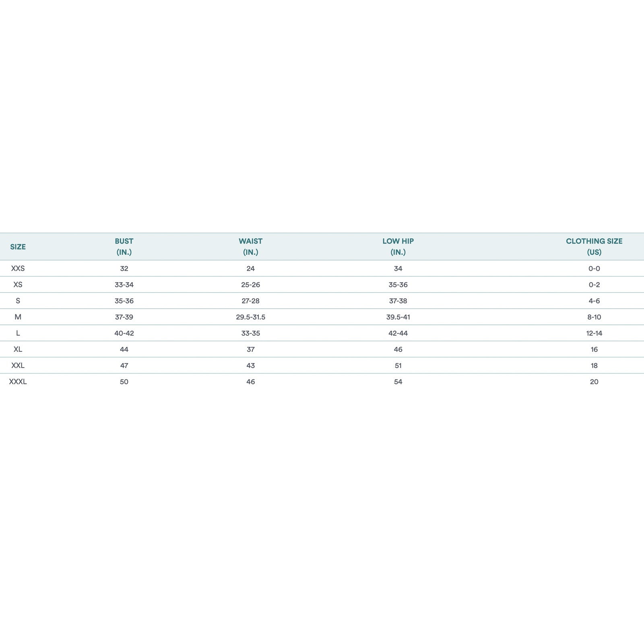Select the BUST (IN.) column header
Screen dimensions: 644x644
pyautogui.click(x=124, y=247)
